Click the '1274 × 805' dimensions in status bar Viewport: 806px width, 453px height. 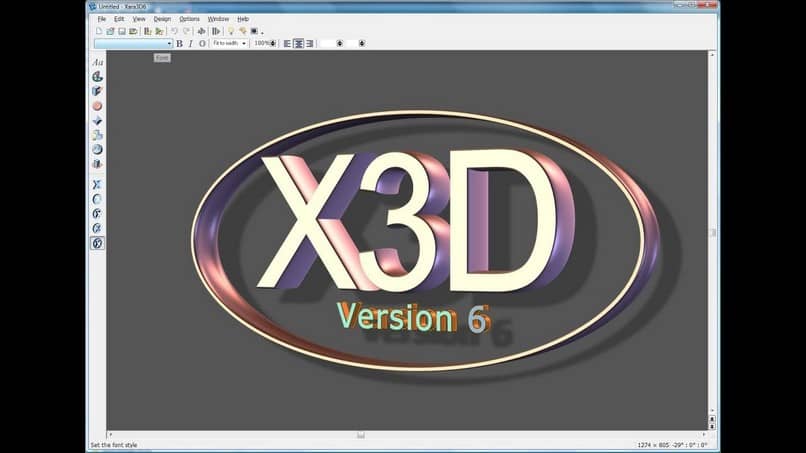[653, 445]
